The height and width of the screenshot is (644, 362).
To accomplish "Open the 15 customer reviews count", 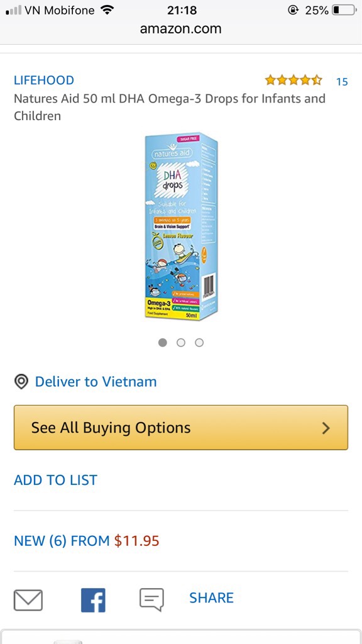I will tap(342, 82).
